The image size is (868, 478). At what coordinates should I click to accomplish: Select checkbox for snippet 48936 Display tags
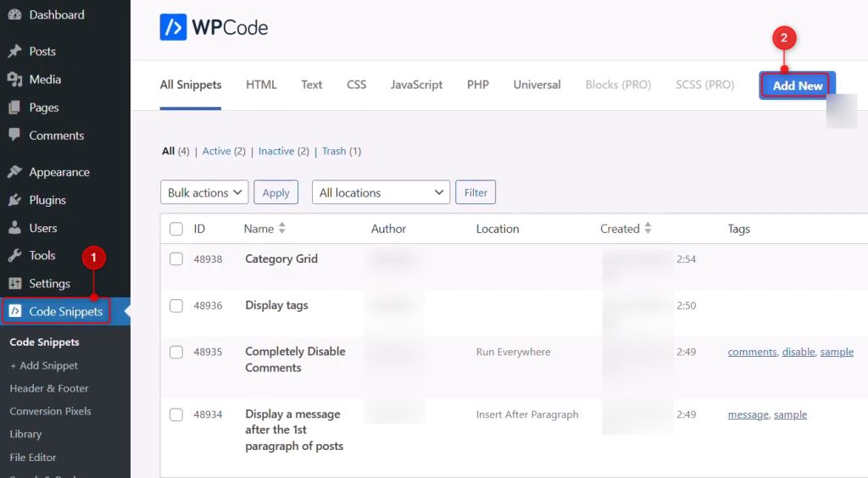176,305
